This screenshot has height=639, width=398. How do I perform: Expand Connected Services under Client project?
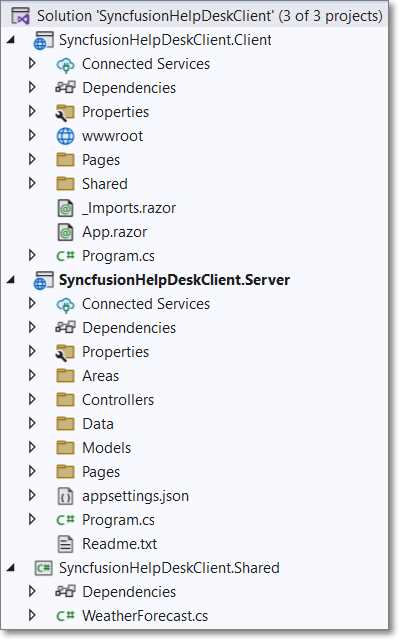coord(32,64)
